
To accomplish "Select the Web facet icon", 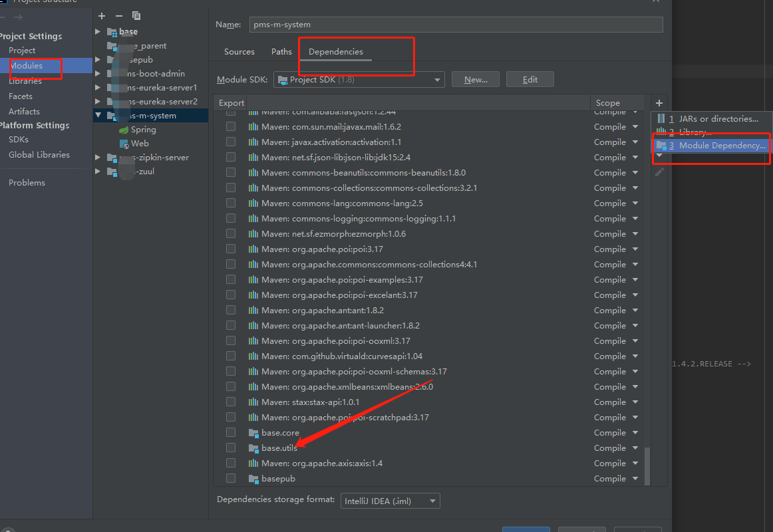I will 124,144.
